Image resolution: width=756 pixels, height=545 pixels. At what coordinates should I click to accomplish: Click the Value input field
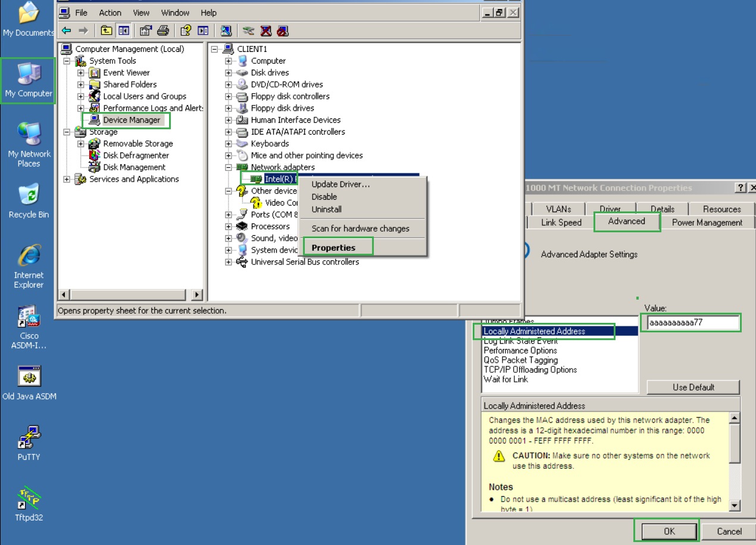[693, 322]
